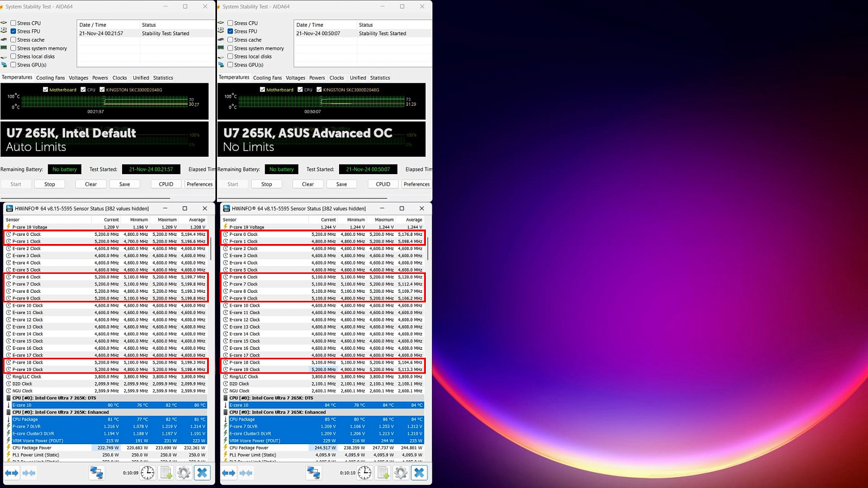Screen dimensions: 868x488
Task: Enable Stress CPU in left AIDA64 window
Action: (13, 23)
